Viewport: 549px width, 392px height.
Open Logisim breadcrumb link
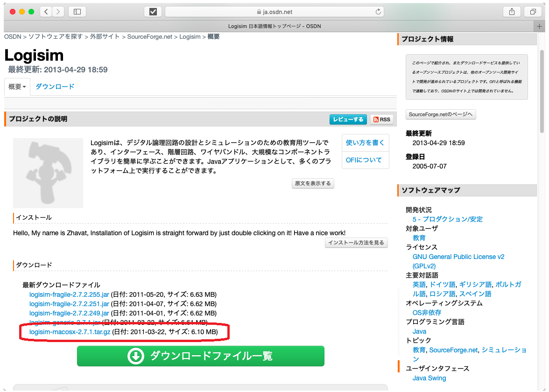pyautogui.click(x=190, y=37)
